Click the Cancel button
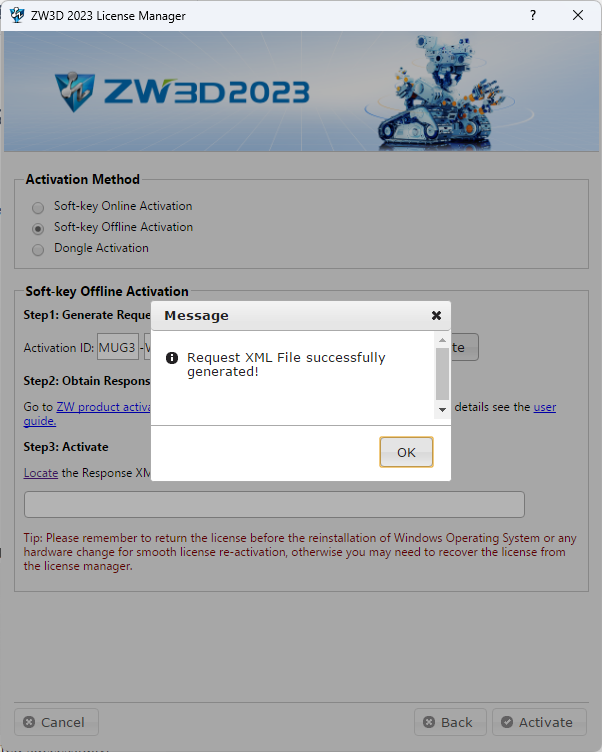 tap(57, 722)
